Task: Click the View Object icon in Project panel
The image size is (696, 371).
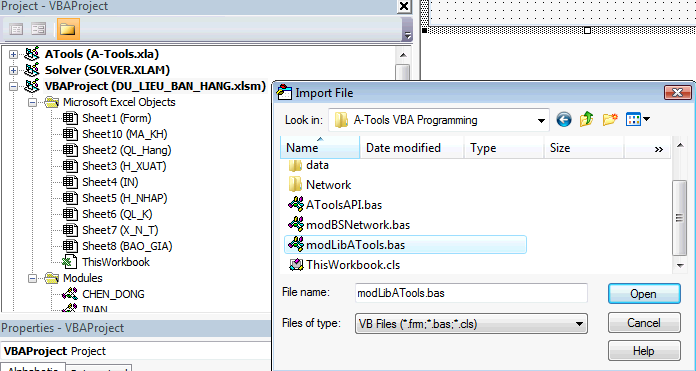Action: coord(39,30)
